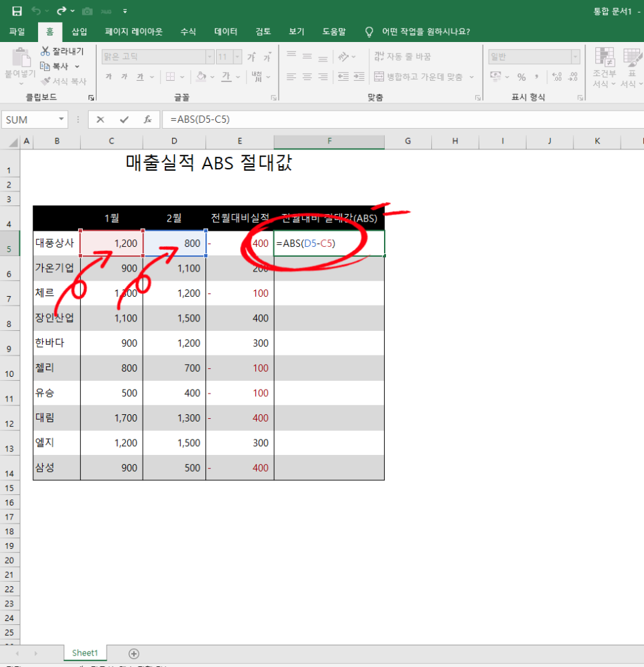Click the Redo arrow icon

pos(61,11)
